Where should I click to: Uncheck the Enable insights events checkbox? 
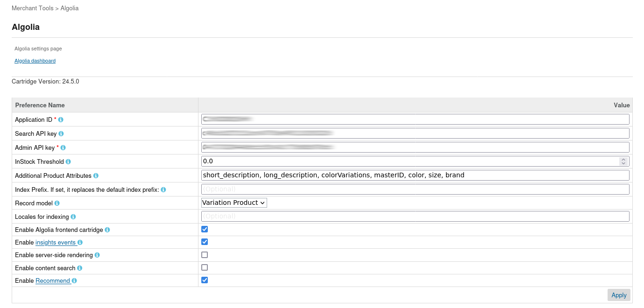coord(205,242)
